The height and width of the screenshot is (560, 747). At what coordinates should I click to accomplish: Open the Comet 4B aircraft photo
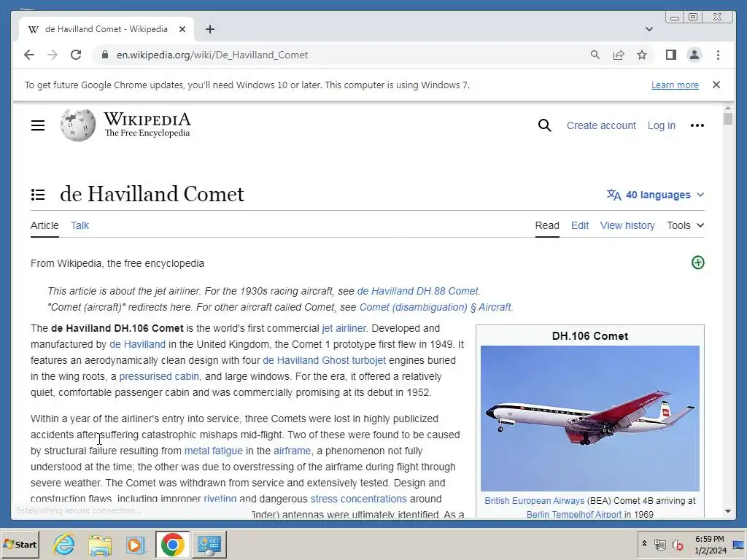[x=589, y=418]
